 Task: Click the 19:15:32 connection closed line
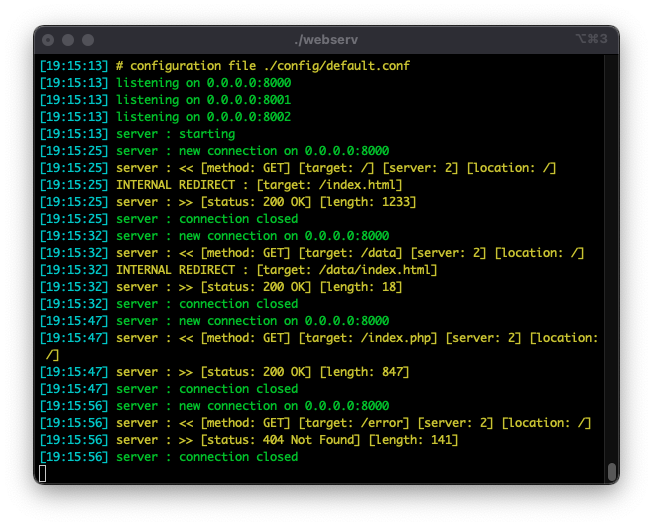pyautogui.click(x=169, y=304)
